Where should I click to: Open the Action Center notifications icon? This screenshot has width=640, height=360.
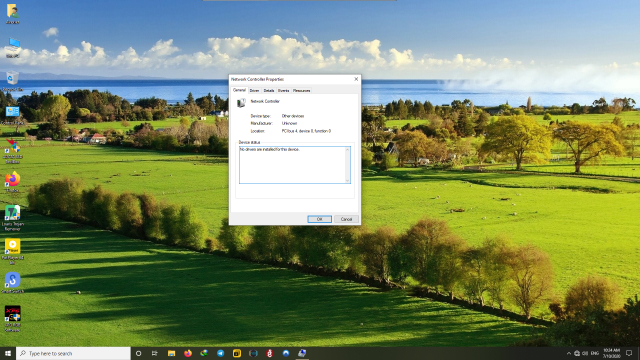[x=629, y=353]
